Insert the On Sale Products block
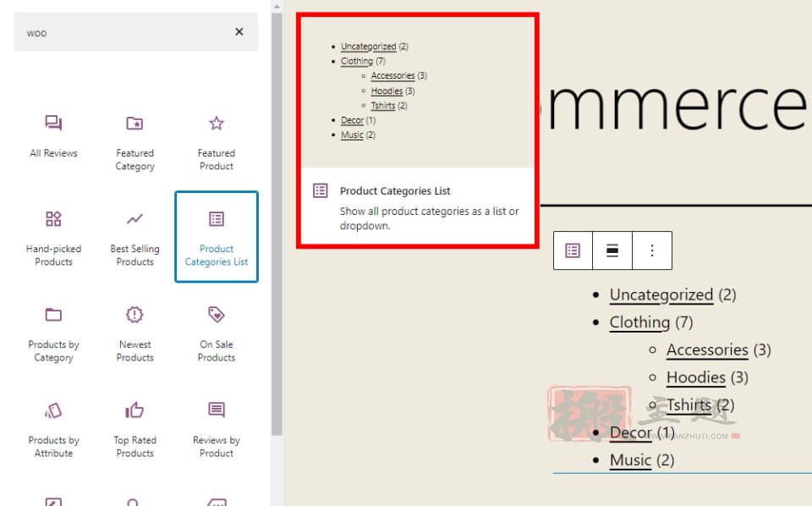Viewport: 812px width, 506px height. pyautogui.click(x=216, y=333)
